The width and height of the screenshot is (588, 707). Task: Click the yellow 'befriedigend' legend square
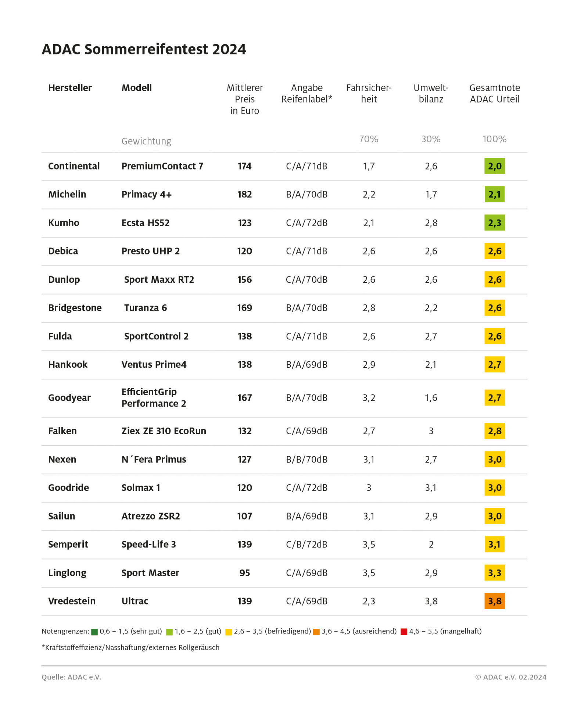tap(229, 632)
